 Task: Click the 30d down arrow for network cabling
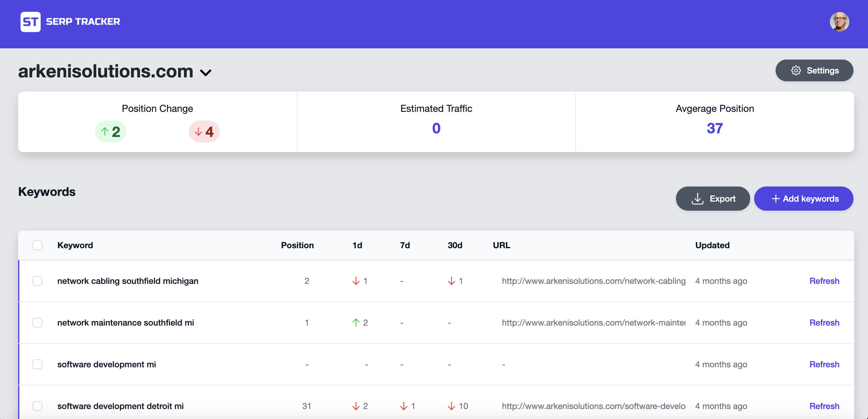451,281
